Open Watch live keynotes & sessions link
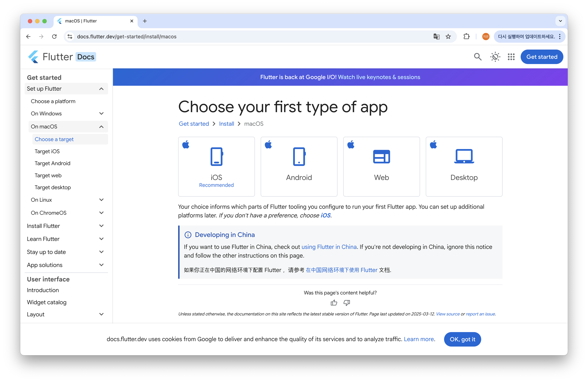The width and height of the screenshot is (588, 382). (x=379, y=77)
